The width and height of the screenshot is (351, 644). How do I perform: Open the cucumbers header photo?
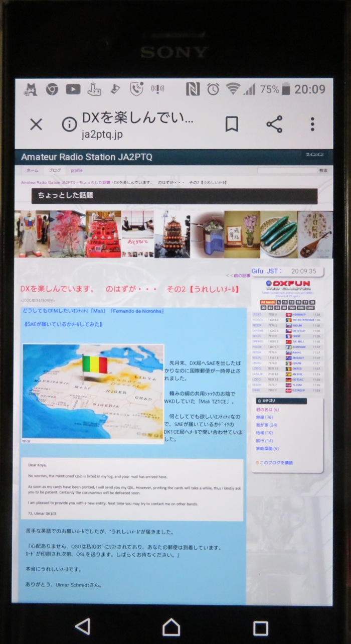279,234
